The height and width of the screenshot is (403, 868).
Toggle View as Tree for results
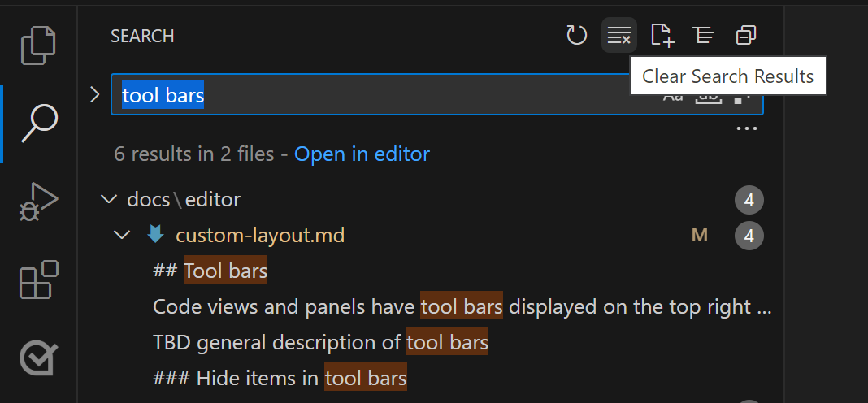pos(703,36)
